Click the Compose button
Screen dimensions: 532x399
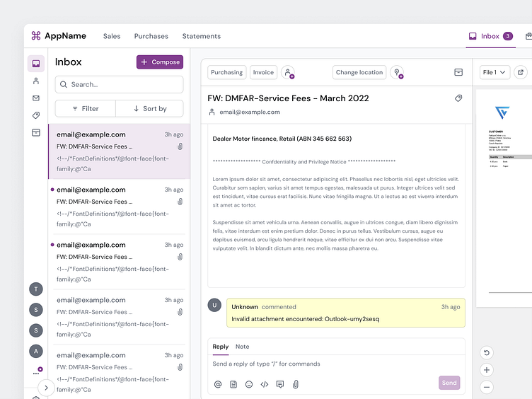pyautogui.click(x=160, y=62)
